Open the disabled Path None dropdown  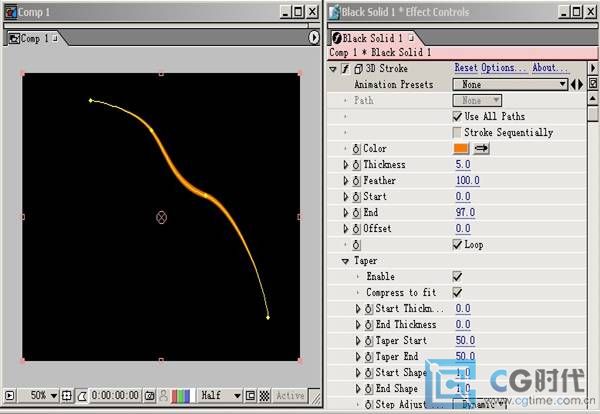[477, 101]
